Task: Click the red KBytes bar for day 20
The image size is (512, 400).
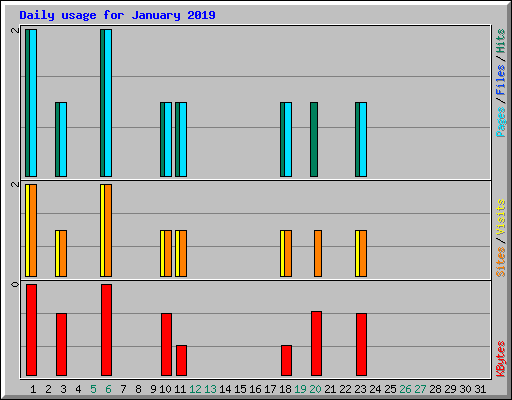Action: point(316,343)
